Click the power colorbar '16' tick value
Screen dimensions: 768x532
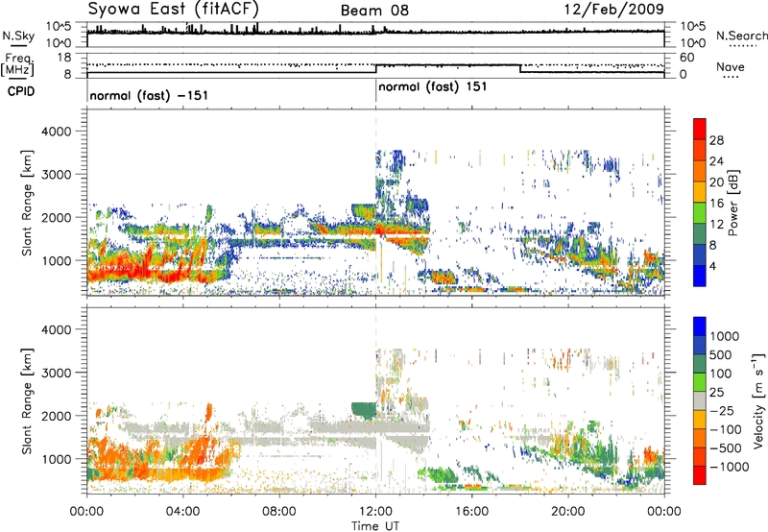point(716,204)
